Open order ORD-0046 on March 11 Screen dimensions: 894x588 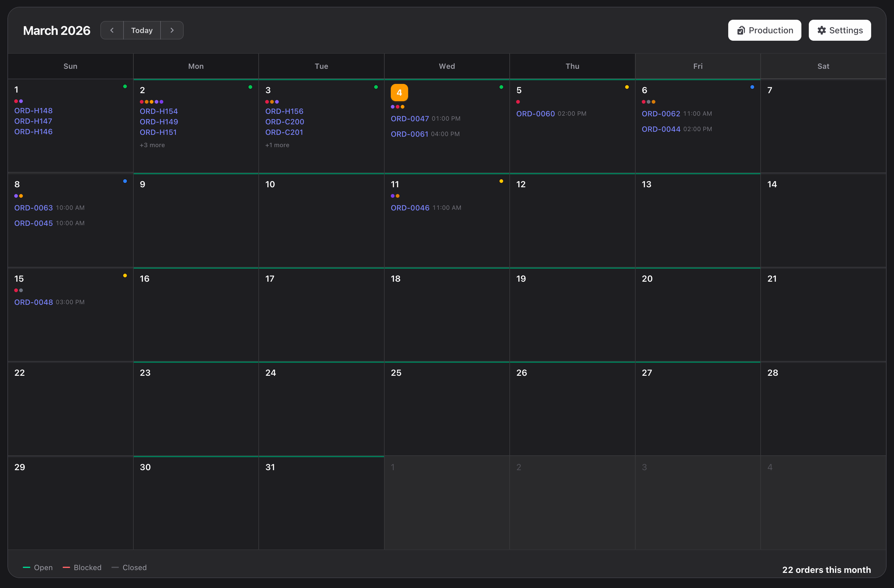[x=410, y=208]
